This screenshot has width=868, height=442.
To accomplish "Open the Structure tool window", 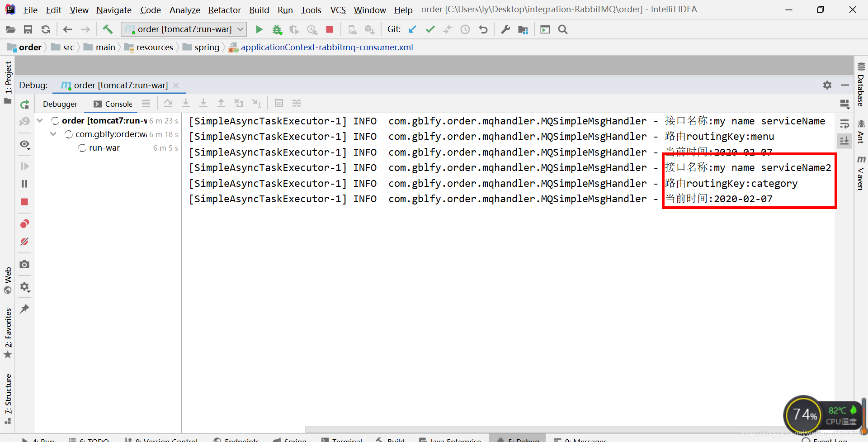I will tap(8, 399).
